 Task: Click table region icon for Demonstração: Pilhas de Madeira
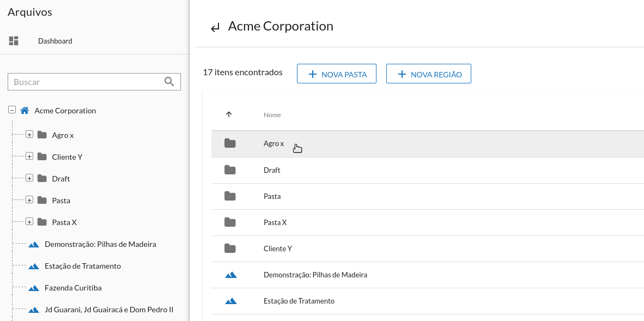click(231, 275)
